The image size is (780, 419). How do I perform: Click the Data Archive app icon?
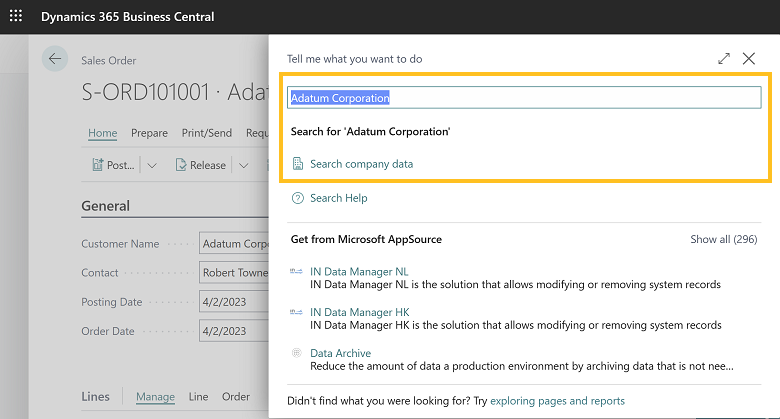pyautogui.click(x=297, y=353)
